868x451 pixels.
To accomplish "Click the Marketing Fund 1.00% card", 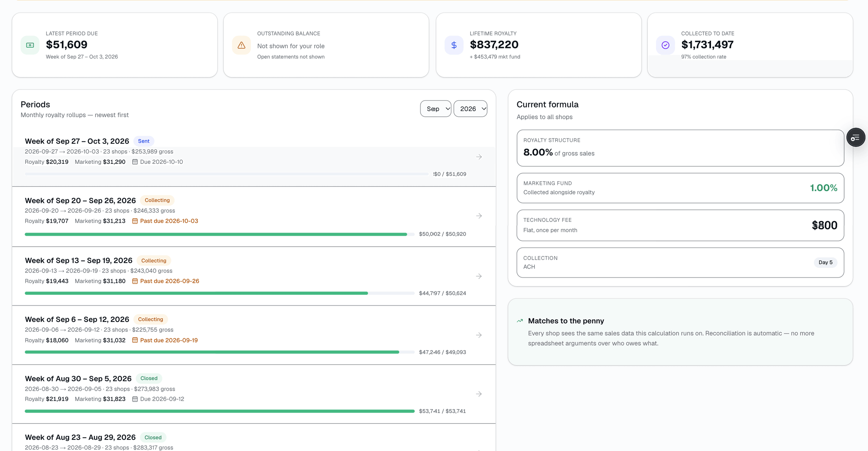I will pyautogui.click(x=680, y=188).
